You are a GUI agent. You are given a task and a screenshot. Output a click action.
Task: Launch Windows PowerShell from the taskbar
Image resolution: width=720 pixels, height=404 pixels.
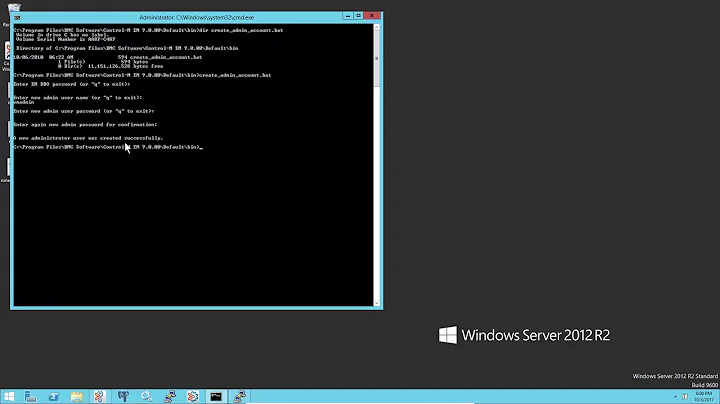point(54,396)
